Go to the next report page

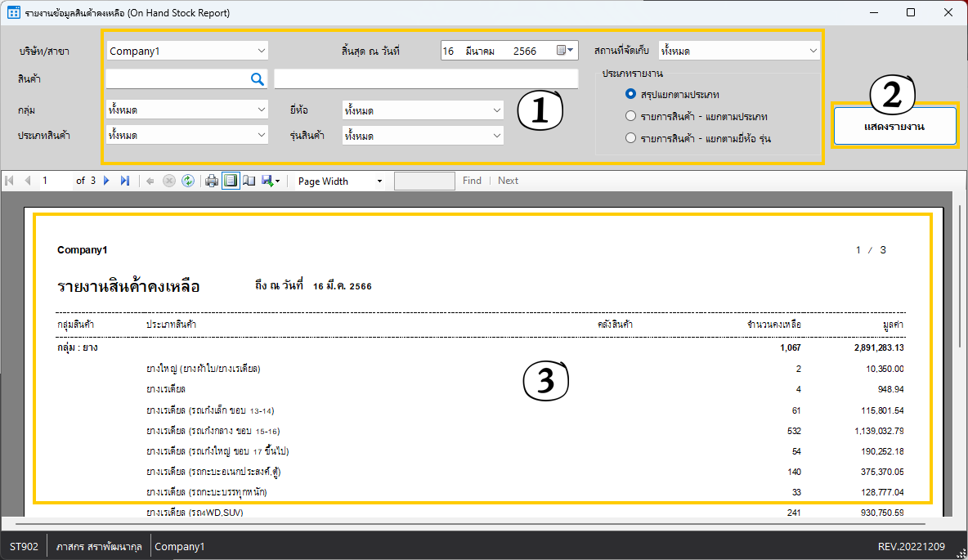click(x=106, y=181)
